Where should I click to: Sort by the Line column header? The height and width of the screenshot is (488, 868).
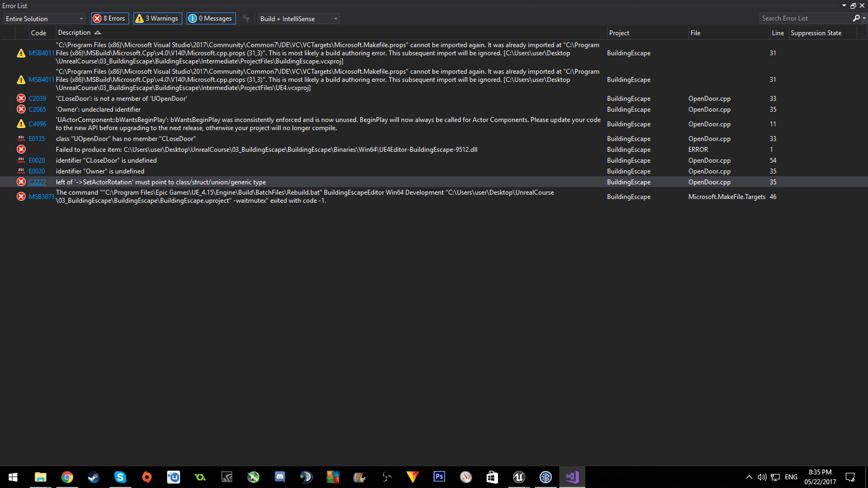[x=778, y=33]
